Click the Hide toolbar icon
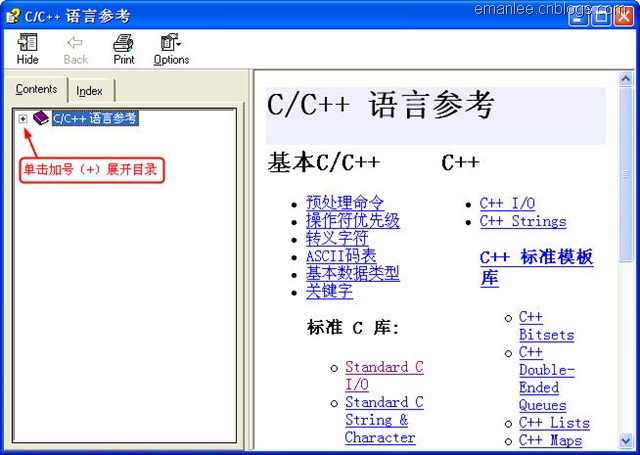The width and height of the screenshot is (640, 455). pyautogui.click(x=27, y=49)
